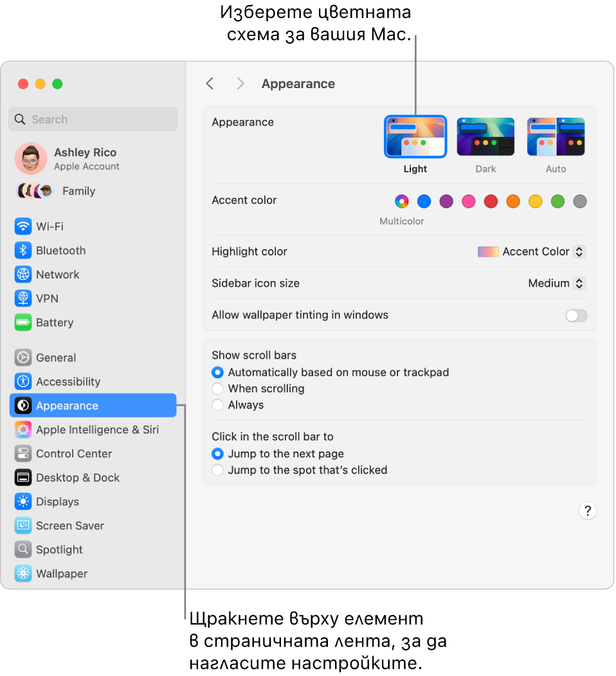Screen dimensions: 616x676
Task: Click the Family members avatars icon
Action: point(35,190)
